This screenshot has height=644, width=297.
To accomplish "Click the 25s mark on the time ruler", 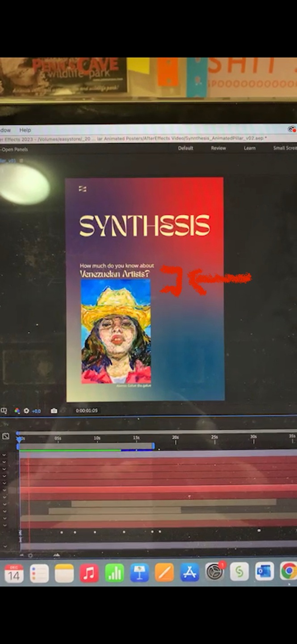I will point(214,437).
